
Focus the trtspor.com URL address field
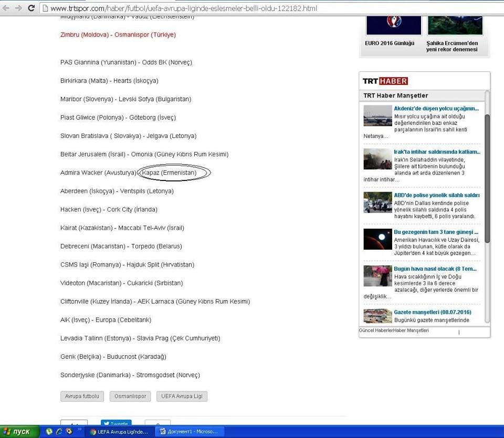click(x=184, y=8)
